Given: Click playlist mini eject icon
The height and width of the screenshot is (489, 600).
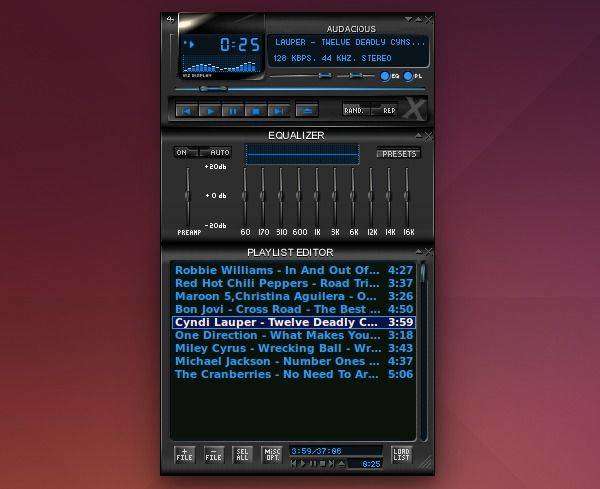Looking at the screenshot, I should click(341, 464).
